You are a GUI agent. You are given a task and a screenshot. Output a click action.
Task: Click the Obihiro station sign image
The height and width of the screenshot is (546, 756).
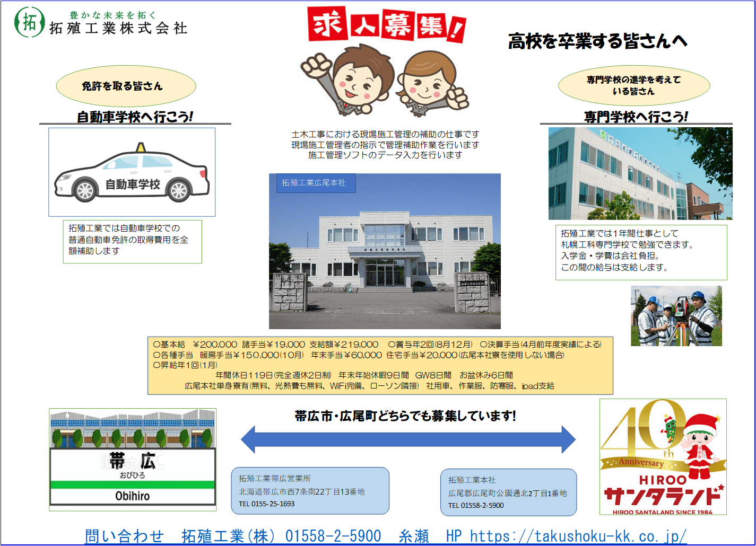click(x=133, y=459)
